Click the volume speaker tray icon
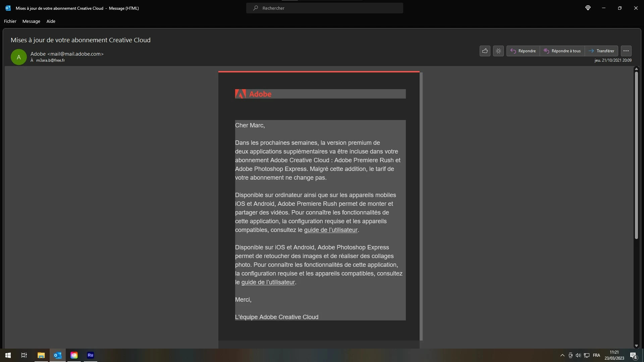This screenshot has height=362, width=644. [578, 355]
